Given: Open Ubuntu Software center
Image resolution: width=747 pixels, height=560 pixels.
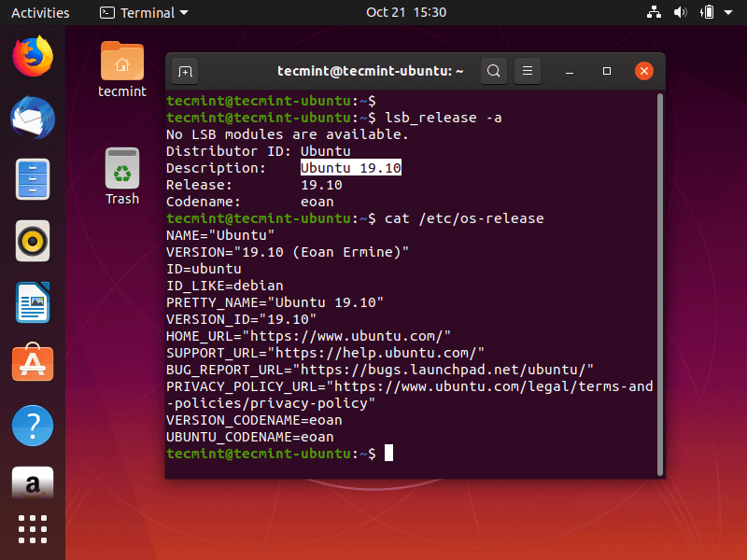Looking at the screenshot, I should [x=32, y=362].
